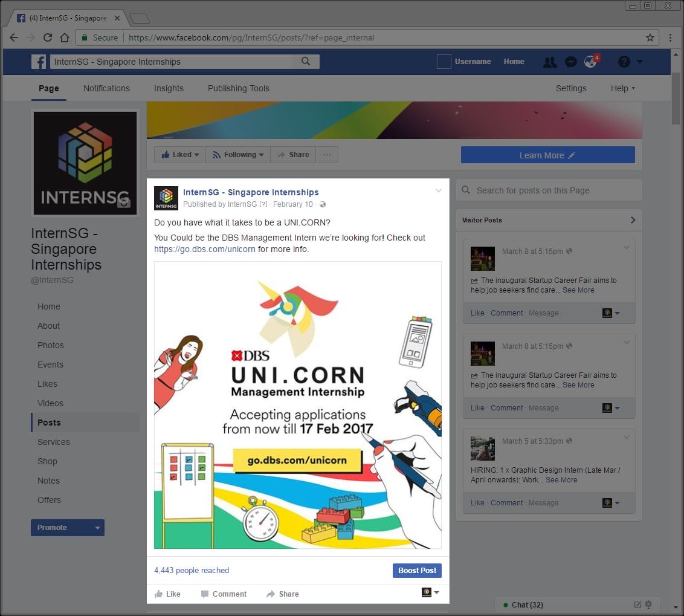Screen dimensions: 684x616
Task: Expand the Visitor Posts section arrow
Action: point(633,220)
